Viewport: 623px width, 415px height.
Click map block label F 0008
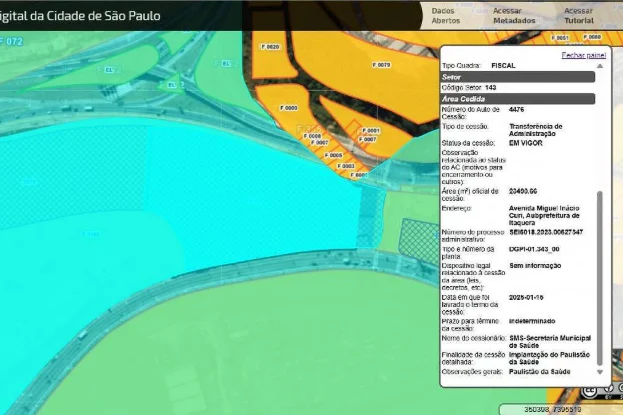[312, 136]
